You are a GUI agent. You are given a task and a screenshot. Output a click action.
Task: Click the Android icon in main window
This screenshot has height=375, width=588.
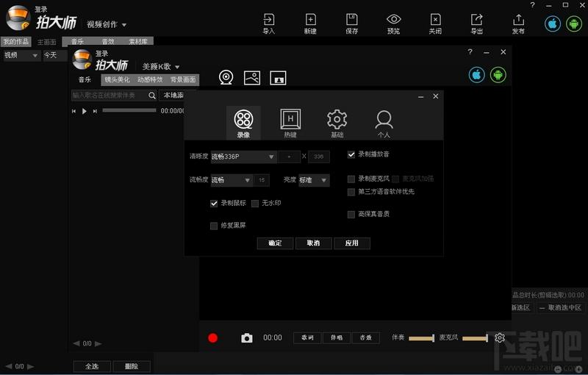point(574,24)
